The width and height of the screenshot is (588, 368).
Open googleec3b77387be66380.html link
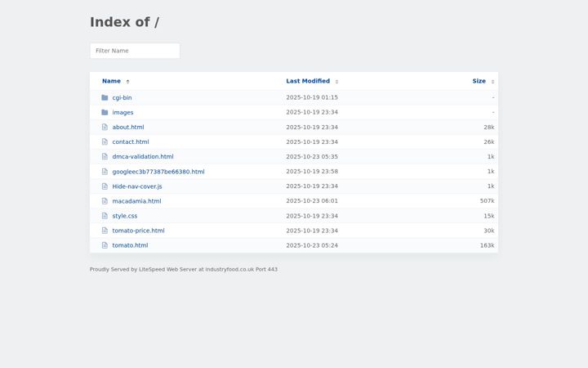click(158, 172)
